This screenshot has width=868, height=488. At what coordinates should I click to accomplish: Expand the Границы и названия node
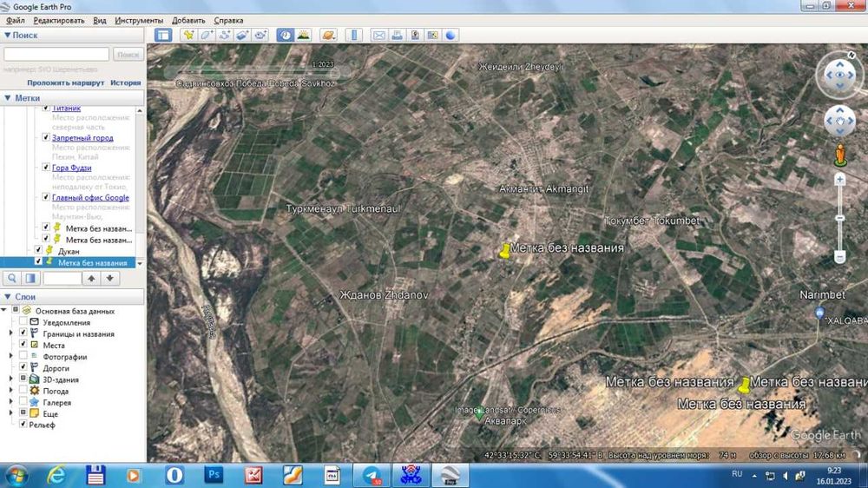[11, 333]
